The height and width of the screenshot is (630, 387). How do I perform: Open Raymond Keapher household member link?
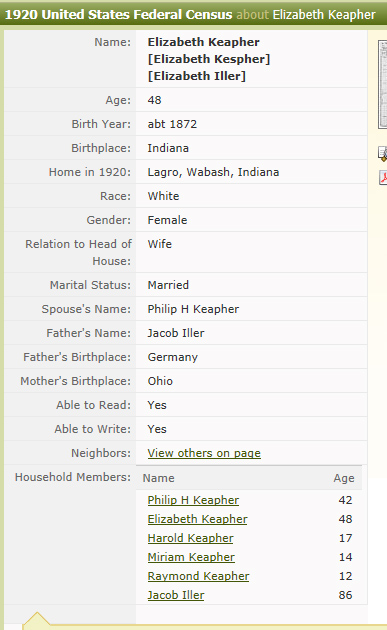pos(198,576)
